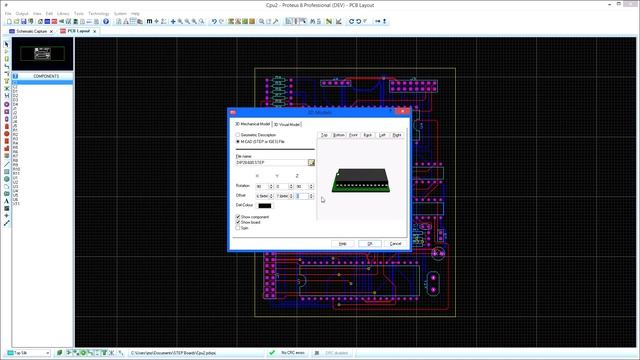The height and width of the screenshot is (360, 640).
Task: Adjust Offset Y spinner arrows
Action: click(291, 196)
